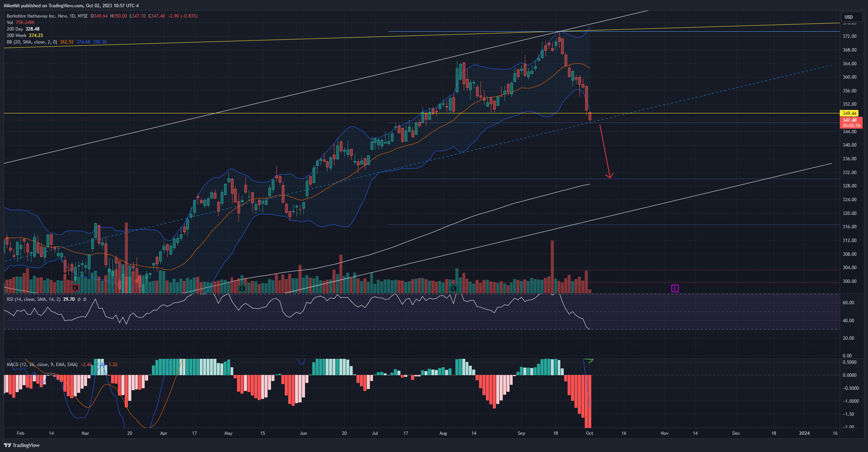This screenshot has width=868, height=452.
Task: Click the 300.00 price scale label
Action: tap(849, 281)
